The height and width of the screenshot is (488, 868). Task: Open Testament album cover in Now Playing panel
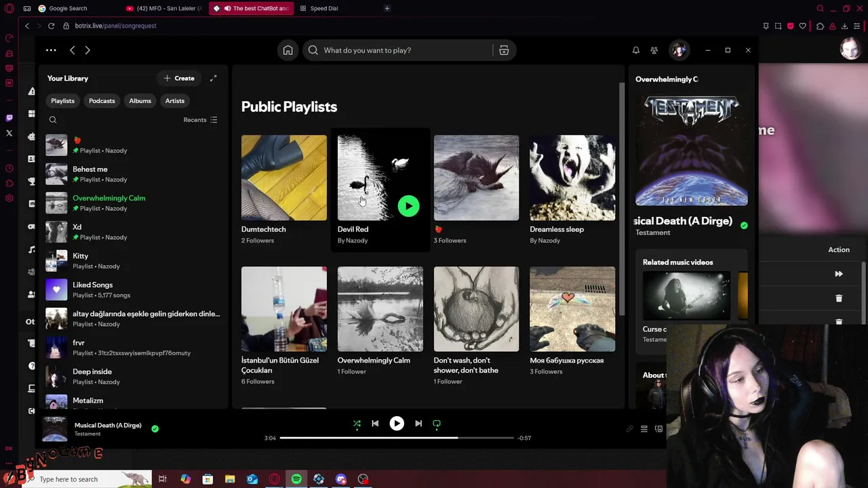692,150
